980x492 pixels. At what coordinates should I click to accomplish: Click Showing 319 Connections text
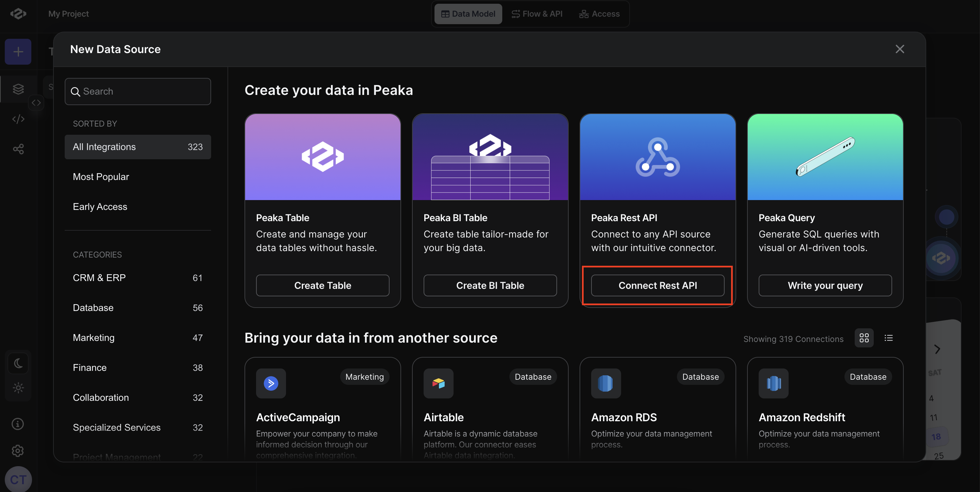click(793, 339)
